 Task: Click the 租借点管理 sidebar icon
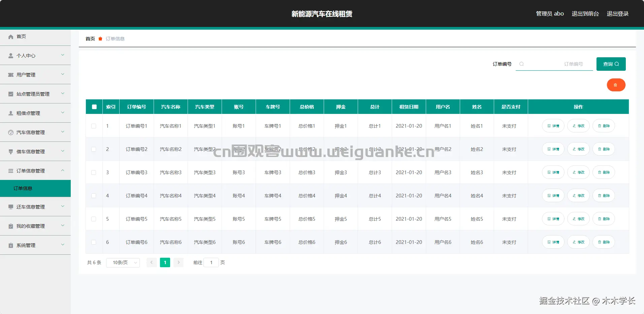[x=11, y=113]
